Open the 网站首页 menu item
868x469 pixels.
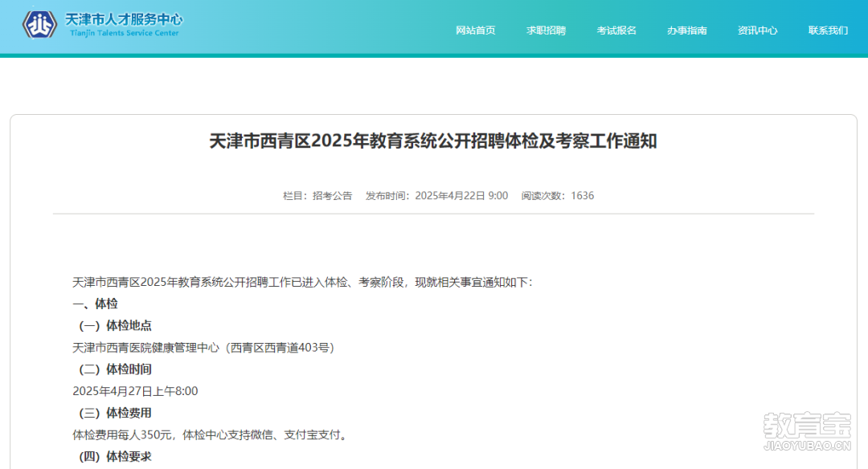pos(476,31)
